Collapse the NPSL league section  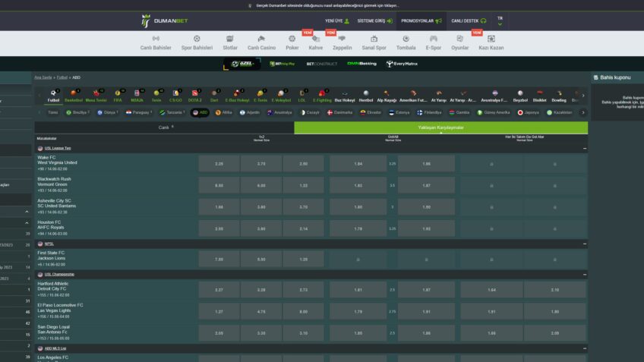(x=583, y=244)
